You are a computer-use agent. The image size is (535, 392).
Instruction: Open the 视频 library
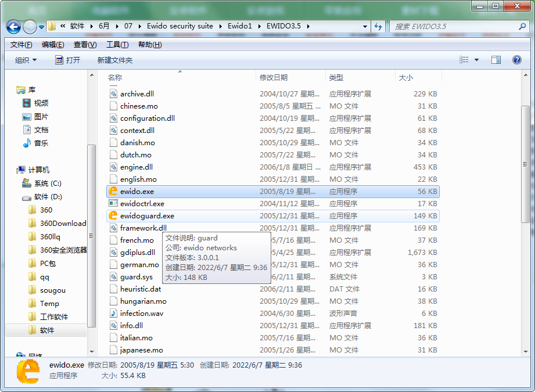(35, 103)
